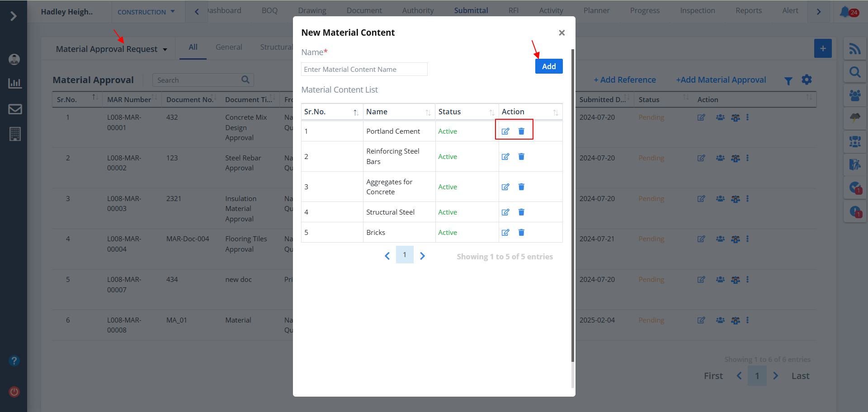
Task: Open the mail icon in left sidebar
Action: (x=15, y=109)
